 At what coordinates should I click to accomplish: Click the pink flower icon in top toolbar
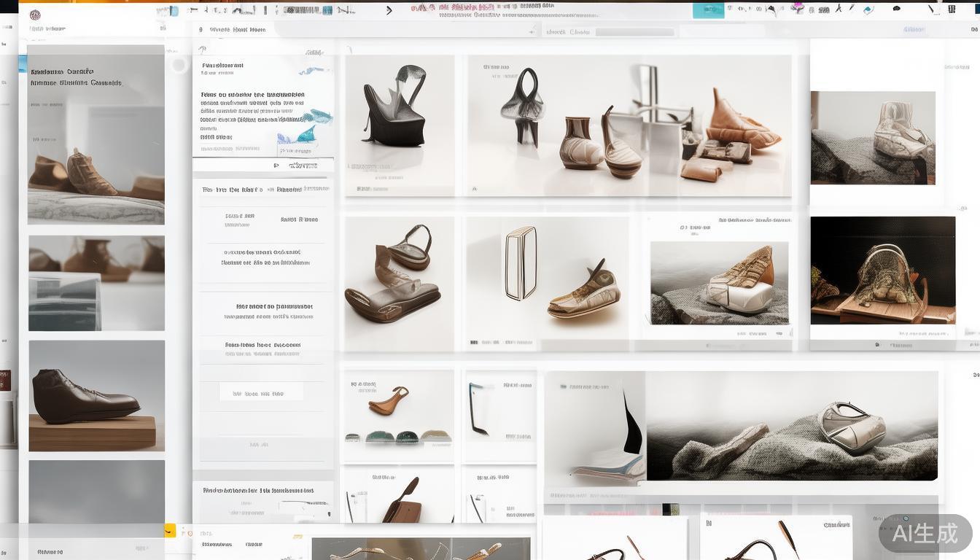tap(797, 8)
